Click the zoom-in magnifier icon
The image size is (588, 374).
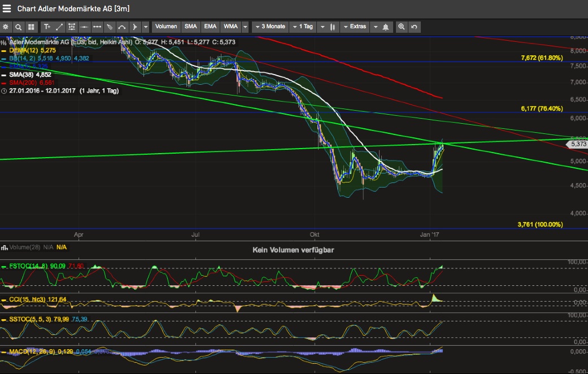point(402,27)
